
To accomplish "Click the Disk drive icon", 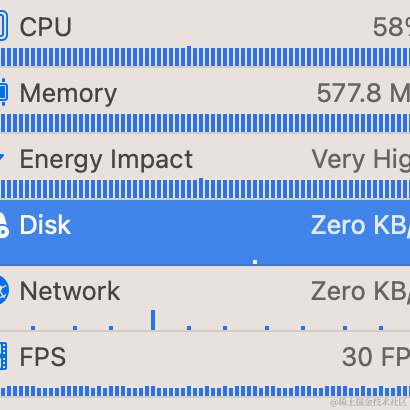I will 4,225.
